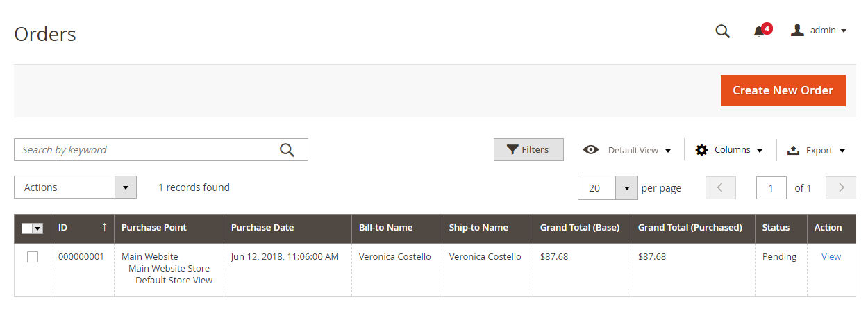The width and height of the screenshot is (868, 309).
Task: Go to the next page arrow
Action: [x=841, y=187]
